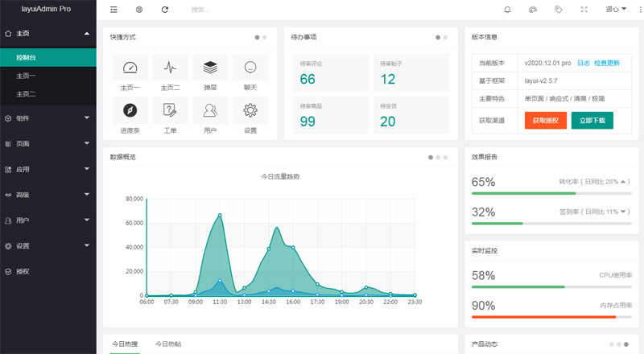Select the middle carousel dot in 数据概览 card
Viewport: 644px width, 354px height.
point(438,157)
